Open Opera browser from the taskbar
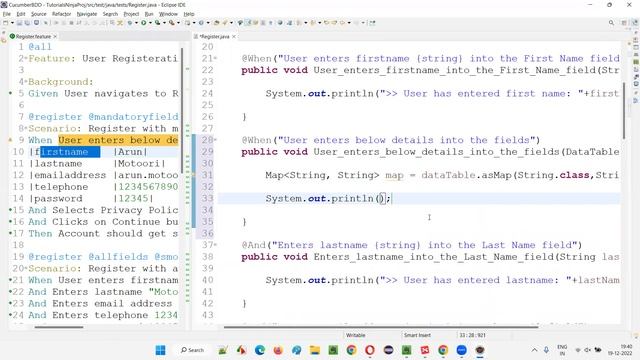Screen dimensions: 640x360 pos(370,350)
